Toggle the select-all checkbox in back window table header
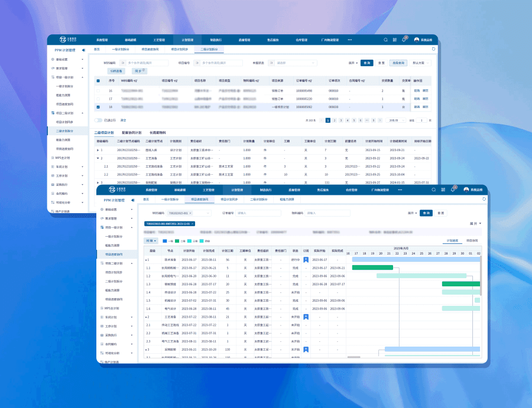 (98, 81)
